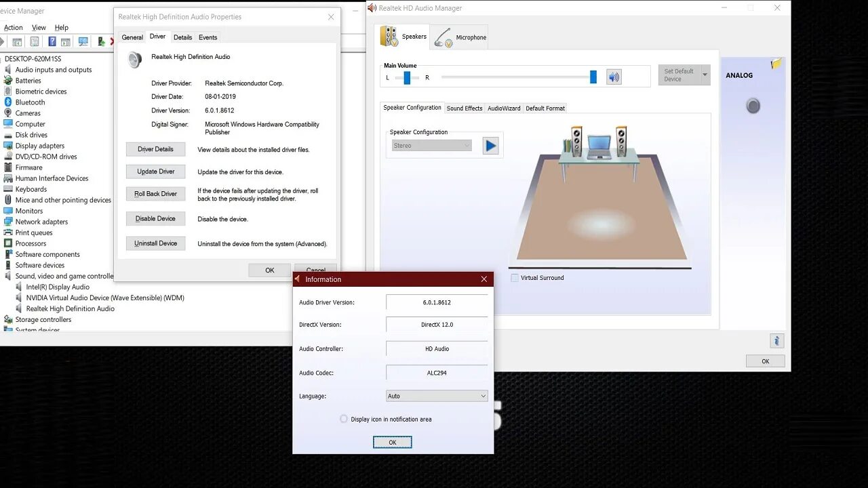Click the Monitors category icon
The height and width of the screenshot is (488, 868).
[x=8, y=211]
